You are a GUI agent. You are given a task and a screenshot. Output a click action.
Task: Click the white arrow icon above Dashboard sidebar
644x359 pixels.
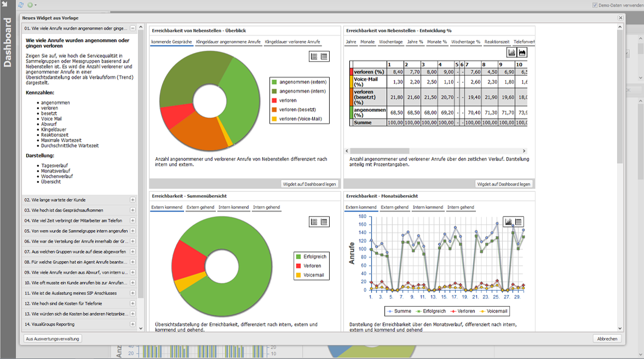[5, 4]
